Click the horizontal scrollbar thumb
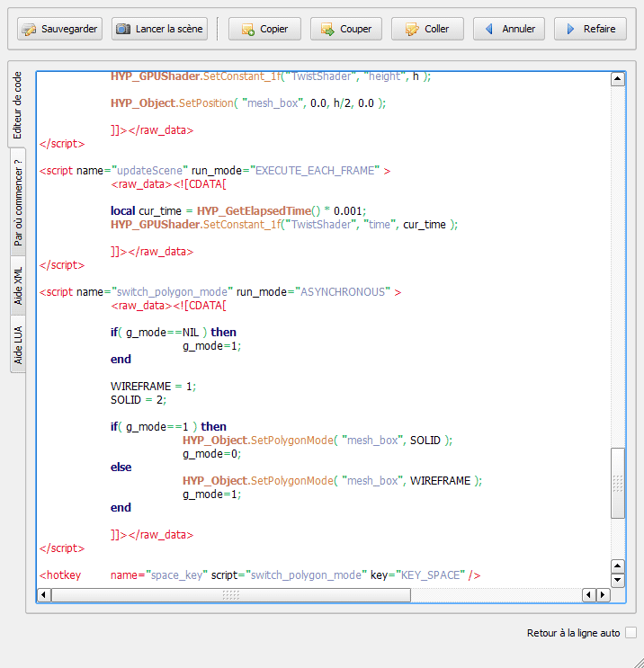The image size is (644, 668). (x=231, y=594)
